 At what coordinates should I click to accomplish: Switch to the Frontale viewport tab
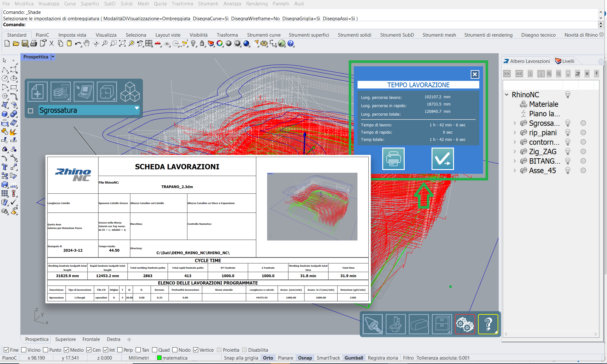91,339
